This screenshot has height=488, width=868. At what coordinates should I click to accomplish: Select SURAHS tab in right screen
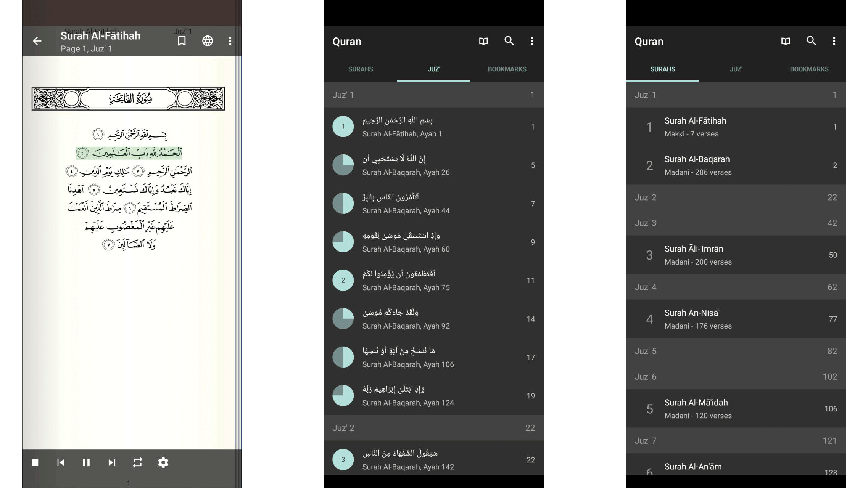(x=663, y=69)
